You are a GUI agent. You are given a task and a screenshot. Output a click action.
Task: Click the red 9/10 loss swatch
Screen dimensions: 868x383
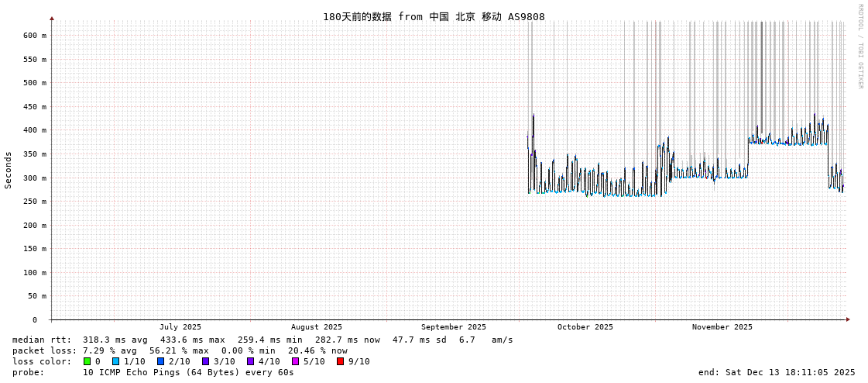point(340,361)
